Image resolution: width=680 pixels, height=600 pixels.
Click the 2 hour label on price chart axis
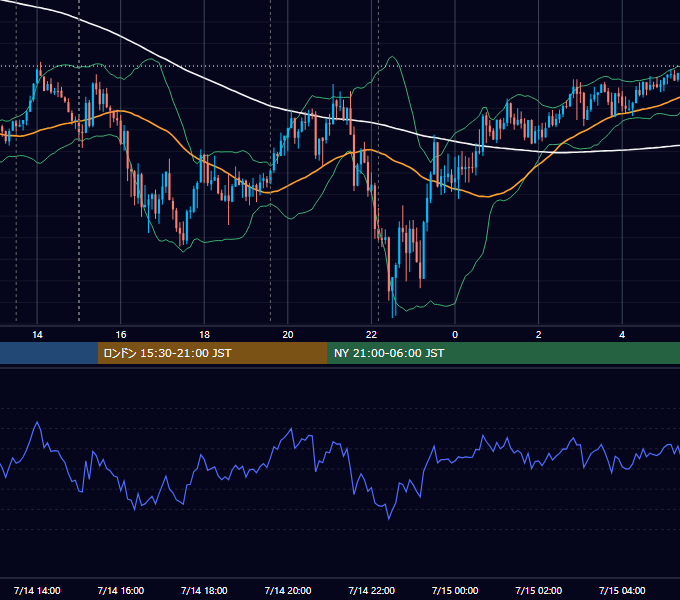[539, 335]
